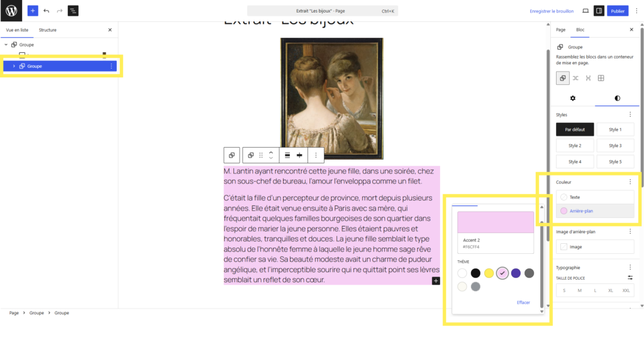Open block toolbar options menu
The image size is (644, 362).
coord(316,155)
